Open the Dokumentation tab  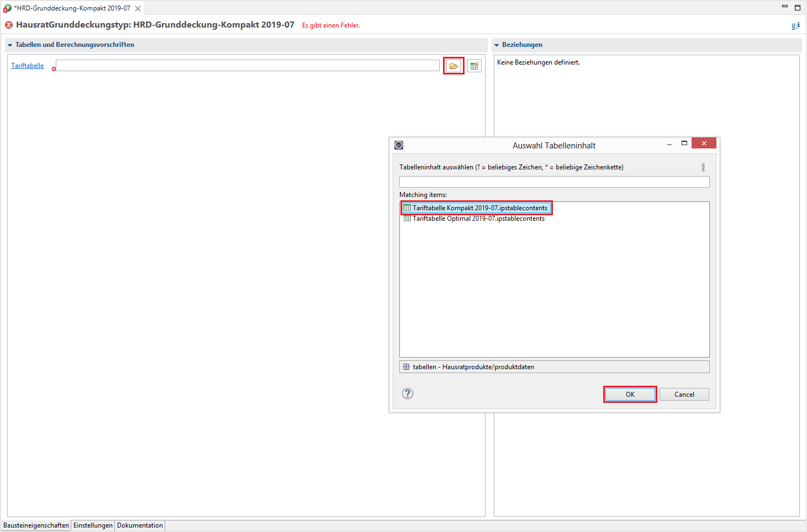(x=140, y=525)
